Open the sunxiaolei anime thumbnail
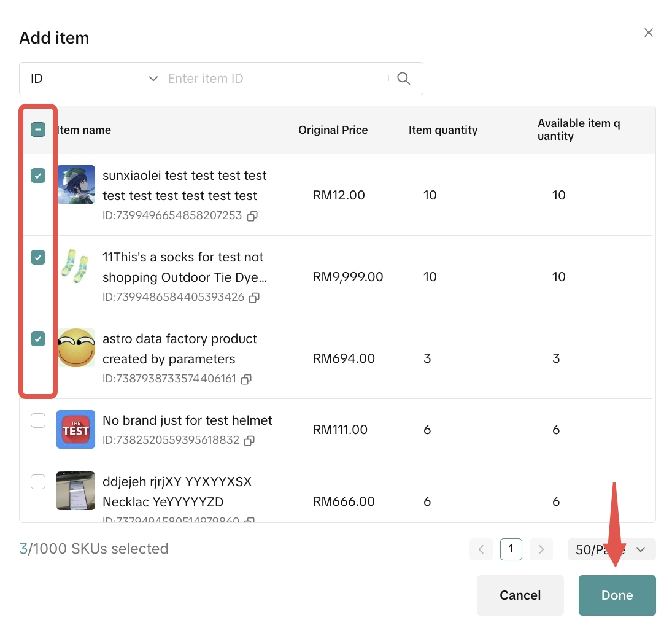The height and width of the screenshot is (631, 672). pyautogui.click(x=76, y=184)
